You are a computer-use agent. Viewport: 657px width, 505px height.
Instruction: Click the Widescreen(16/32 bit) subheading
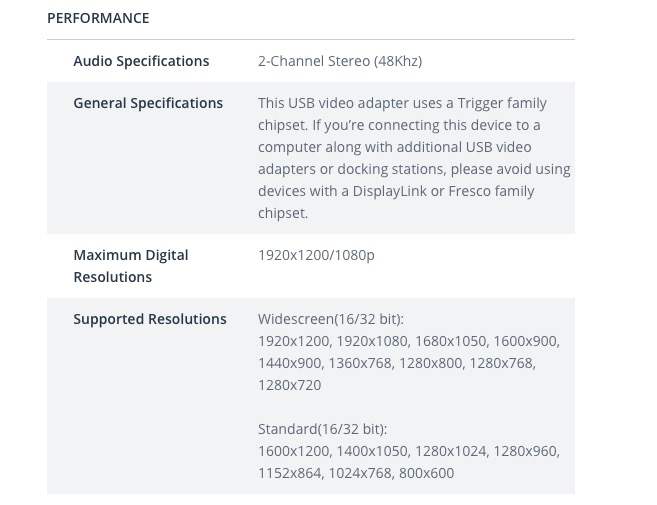click(331, 319)
